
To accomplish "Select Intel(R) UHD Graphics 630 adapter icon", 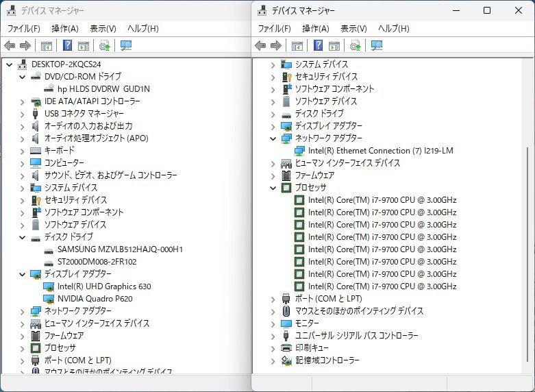I will click(49, 286).
